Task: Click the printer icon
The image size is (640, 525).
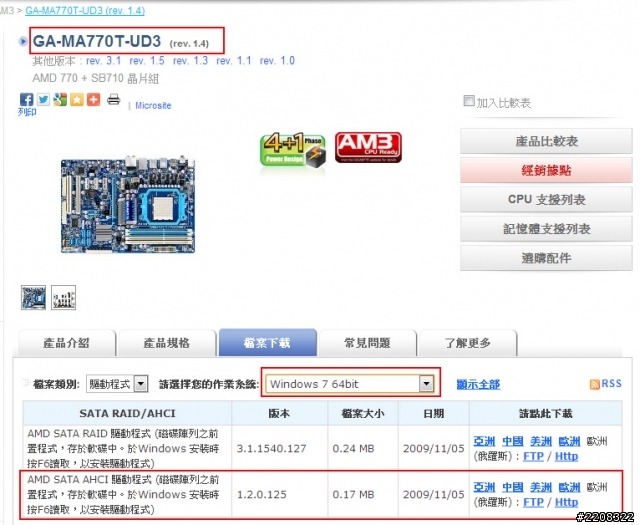Action: pyautogui.click(x=113, y=99)
